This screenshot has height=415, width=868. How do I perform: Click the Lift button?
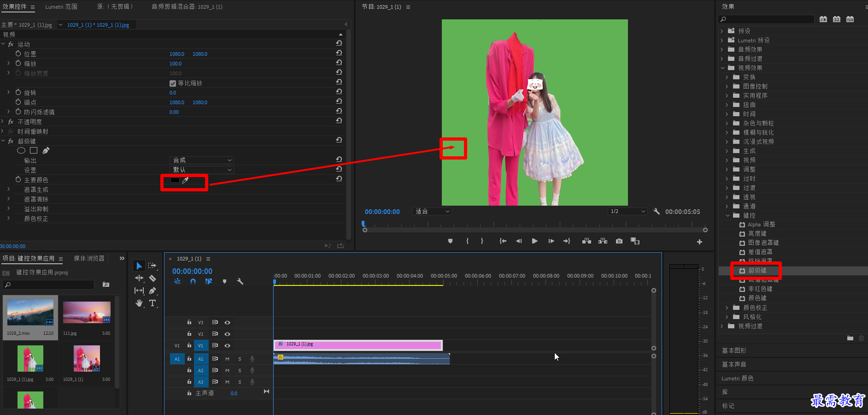click(x=586, y=241)
